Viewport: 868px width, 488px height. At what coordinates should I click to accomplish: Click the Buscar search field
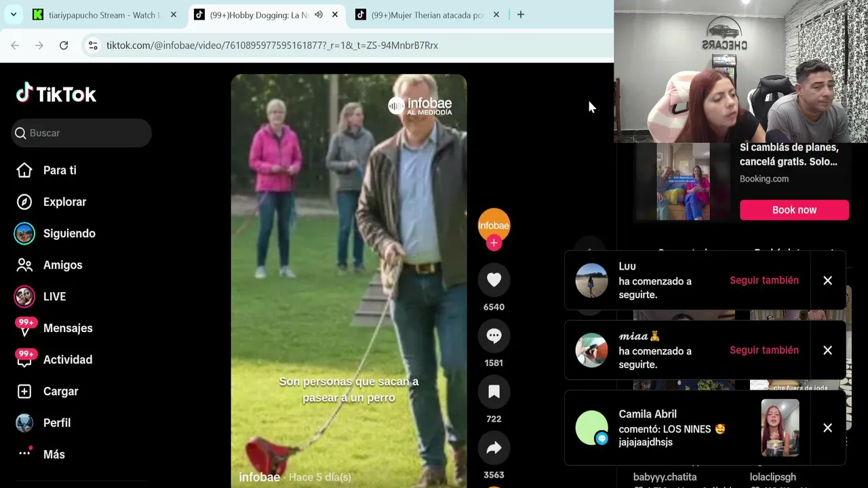pos(81,133)
